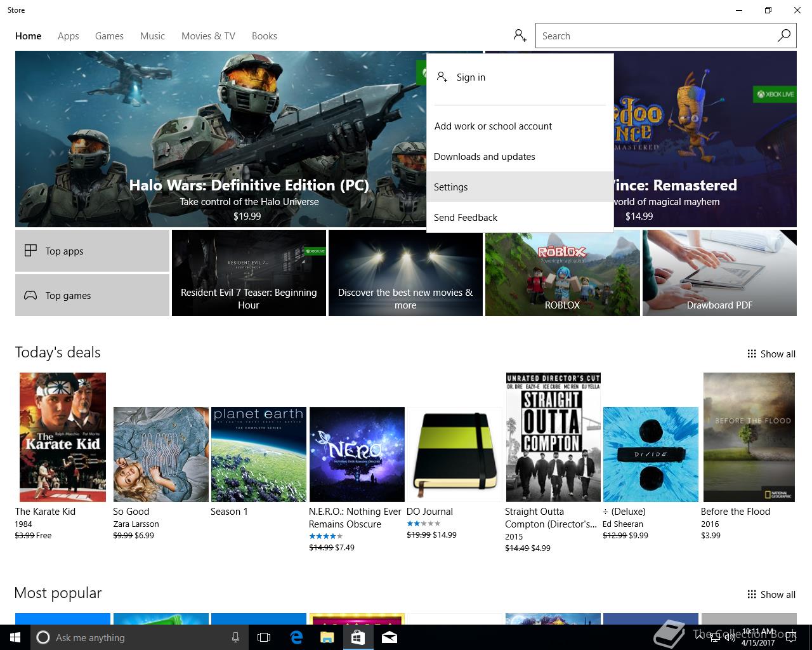
Task: Show all Most popular items
Action: coord(771,594)
